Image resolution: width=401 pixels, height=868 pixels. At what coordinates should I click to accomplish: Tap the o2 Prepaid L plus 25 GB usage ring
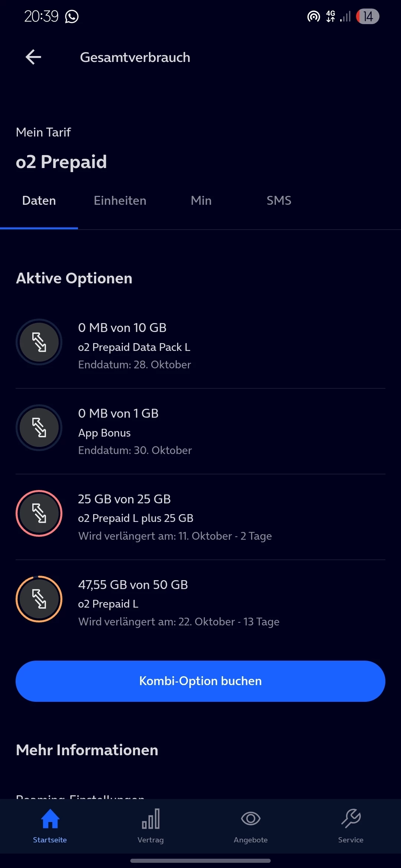click(39, 513)
